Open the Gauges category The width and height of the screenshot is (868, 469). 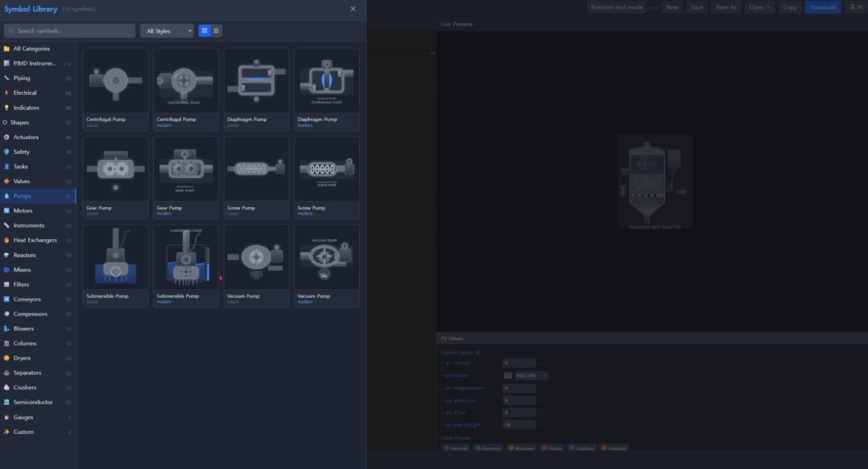tap(38, 417)
